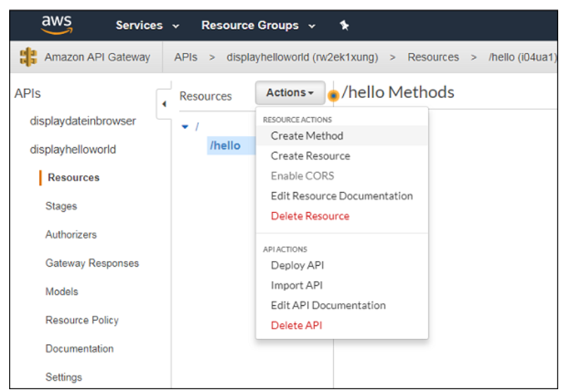
Task: Select the /hello resource in the tree
Action: [224, 146]
